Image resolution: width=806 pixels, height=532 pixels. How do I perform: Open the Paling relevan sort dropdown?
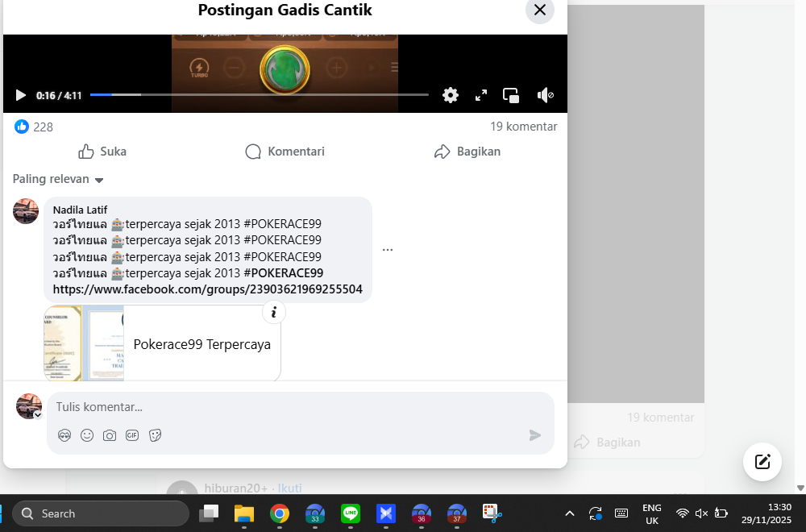pyautogui.click(x=58, y=179)
